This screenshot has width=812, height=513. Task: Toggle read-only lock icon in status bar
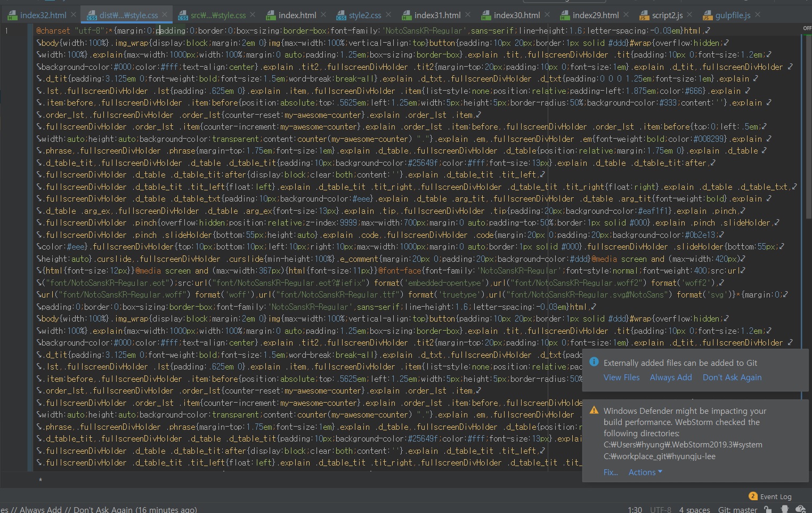pos(768,510)
